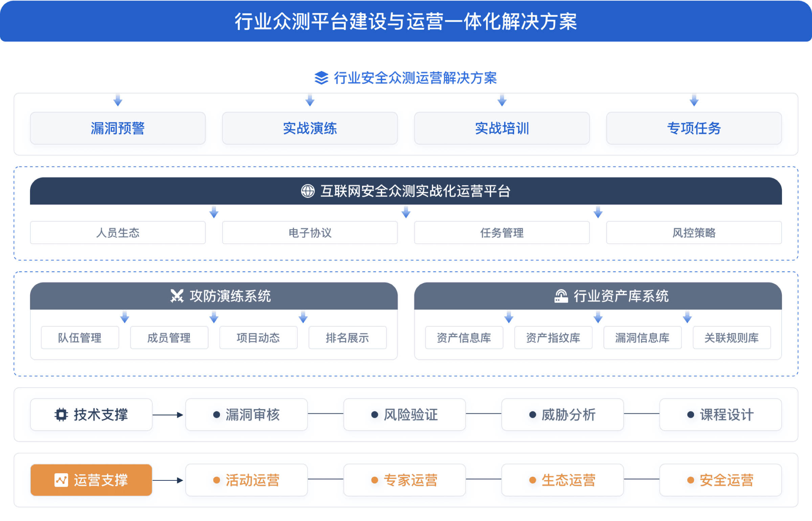Click the router icon of 行业资产库系统
812x521 pixels.
561,296
